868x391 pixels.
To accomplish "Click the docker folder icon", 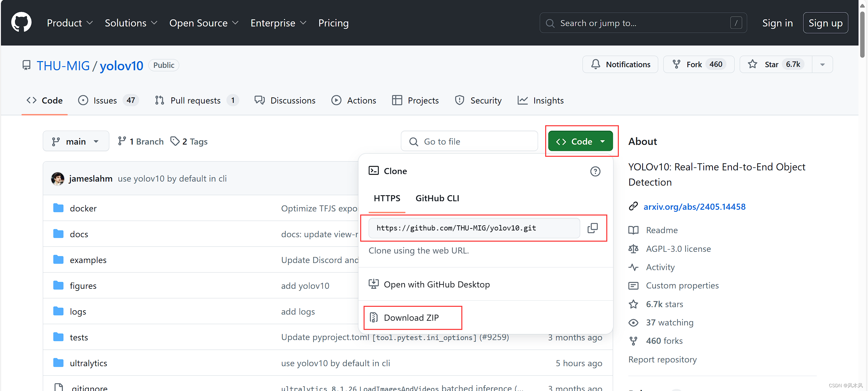I will tap(58, 208).
